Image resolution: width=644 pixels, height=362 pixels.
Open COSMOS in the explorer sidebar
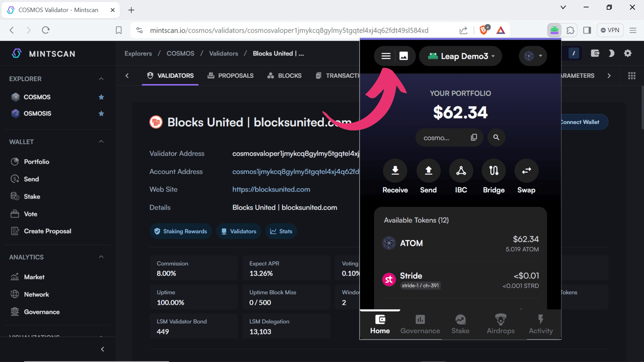pyautogui.click(x=37, y=97)
